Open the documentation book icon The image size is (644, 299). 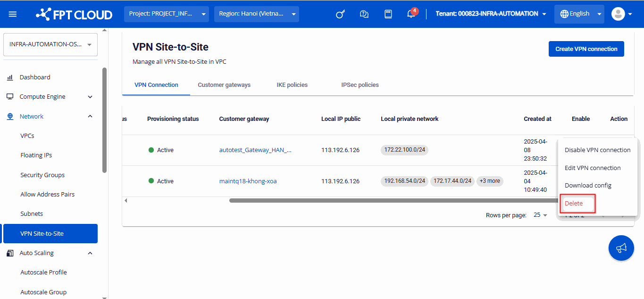coord(388,14)
